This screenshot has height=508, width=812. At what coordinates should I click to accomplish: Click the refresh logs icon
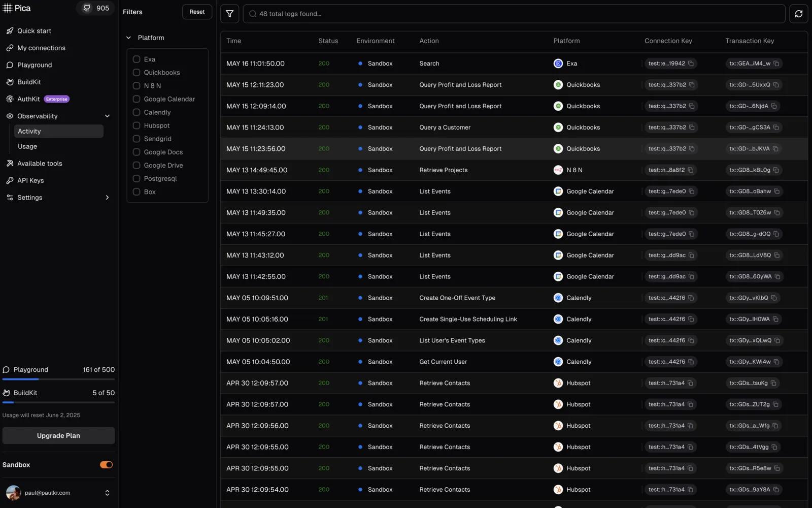click(x=798, y=14)
